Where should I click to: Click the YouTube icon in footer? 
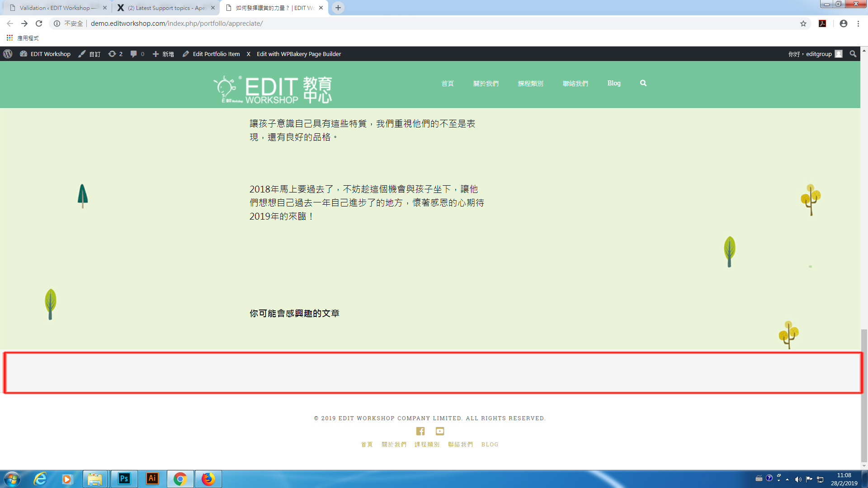[440, 431]
